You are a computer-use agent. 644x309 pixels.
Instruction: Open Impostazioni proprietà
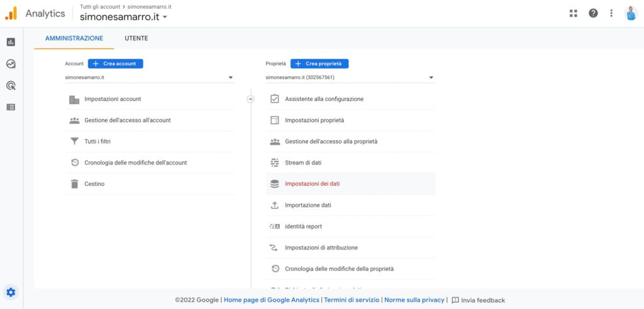pos(351,120)
